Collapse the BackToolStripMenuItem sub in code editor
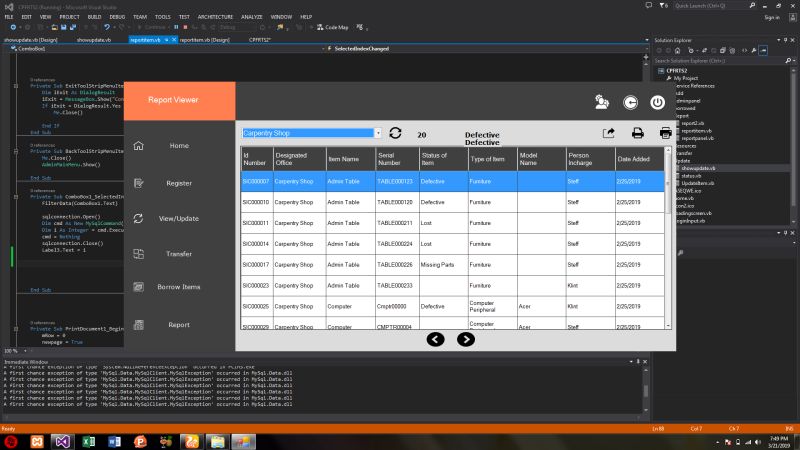 (x=16, y=152)
